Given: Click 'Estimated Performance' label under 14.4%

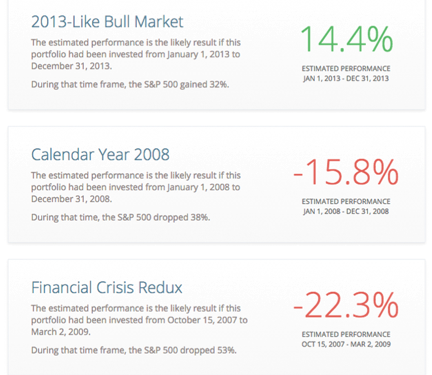Looking at the screenshot, I should (x=346, y=69).
